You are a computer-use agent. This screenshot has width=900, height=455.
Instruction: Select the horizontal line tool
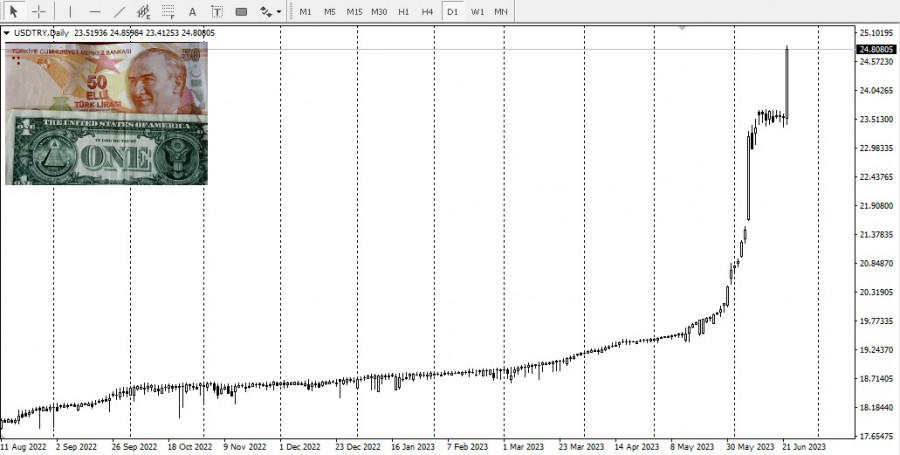pyautogui.click(x=95, y=11)
